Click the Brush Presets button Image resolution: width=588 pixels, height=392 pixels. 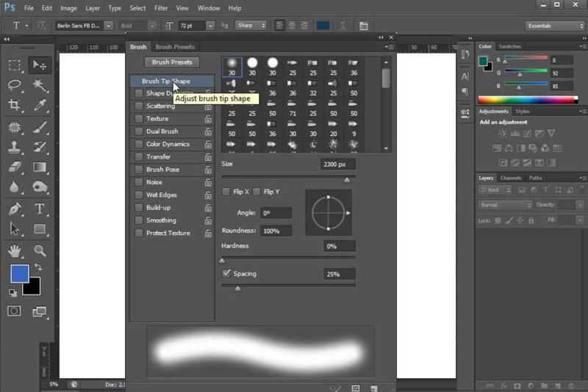172,62
